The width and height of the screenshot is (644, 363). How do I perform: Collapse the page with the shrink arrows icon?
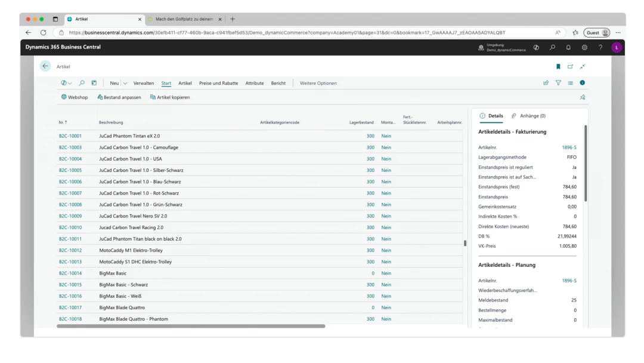(x=583, y=67)
